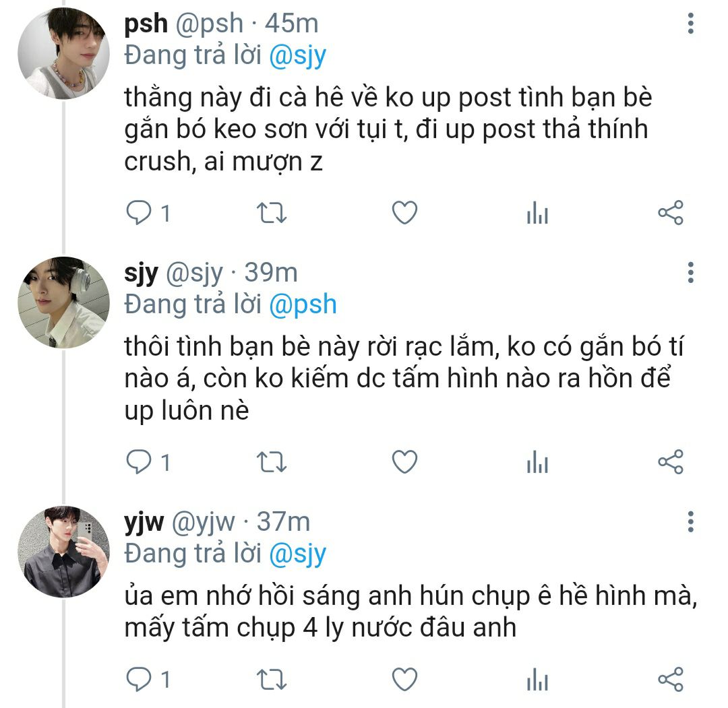The height and width of the screenshot is (708, 728).
Task: Like psh's tweet
Action: (x=404, y=214)
